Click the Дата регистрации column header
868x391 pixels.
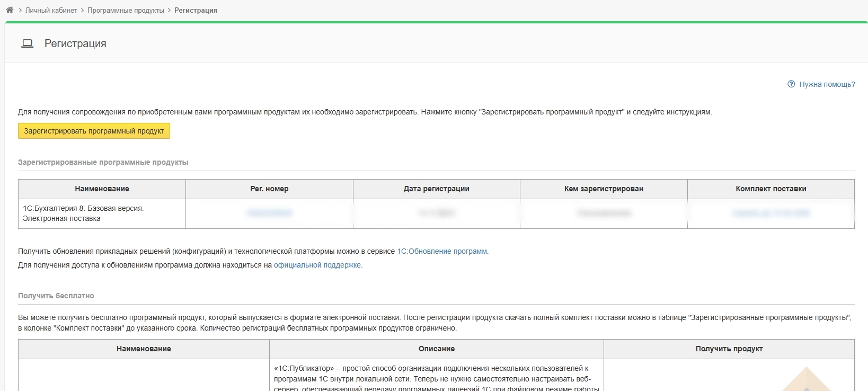[x=436, y=189]
